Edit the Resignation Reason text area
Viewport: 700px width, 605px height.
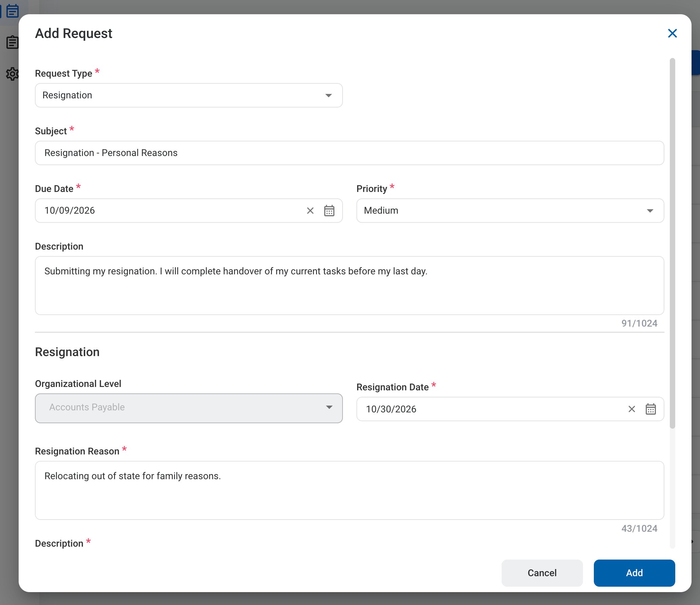(x=349, y=490)
